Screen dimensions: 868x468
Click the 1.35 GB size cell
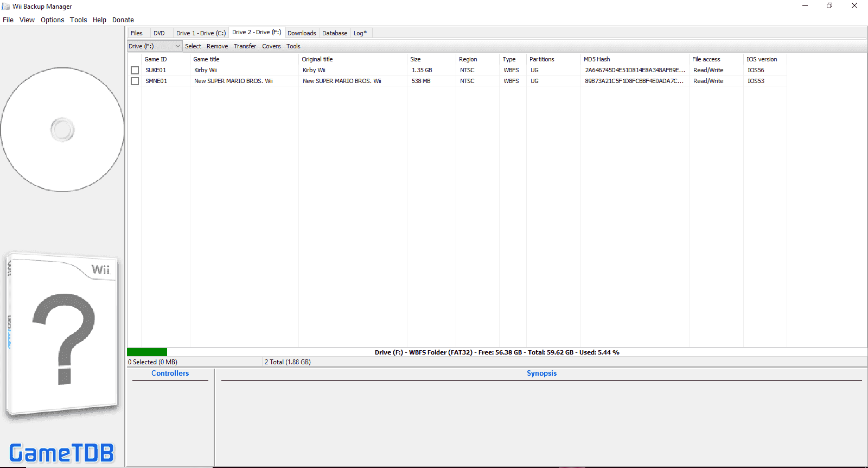pos(422,70)
